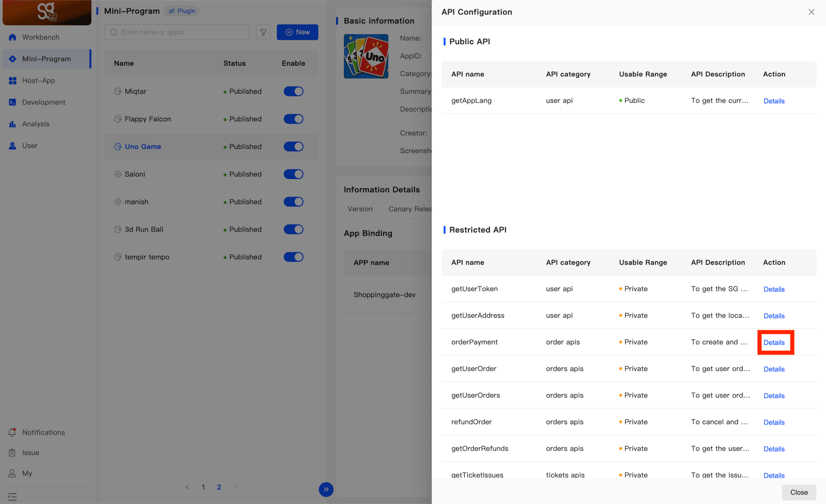Click the Close button in API Configuration
This screenshot has height=504, width=826.
(799, 492)
